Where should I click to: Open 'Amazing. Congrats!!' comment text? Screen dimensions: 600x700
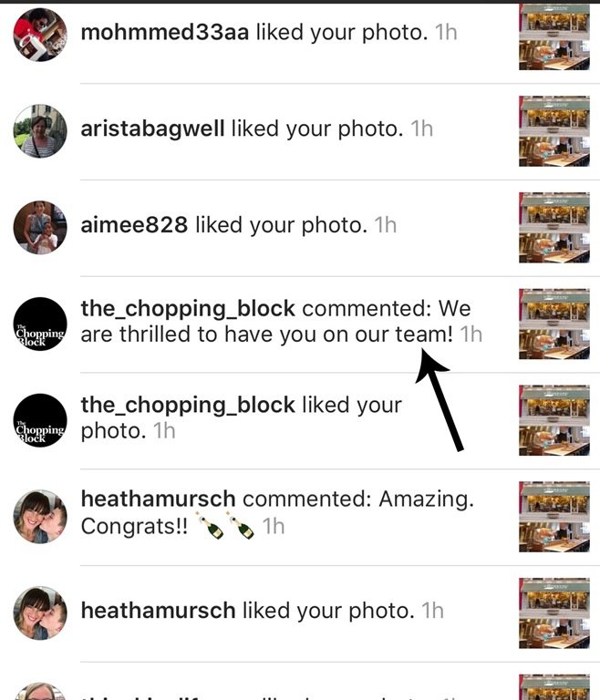(277, 512)
